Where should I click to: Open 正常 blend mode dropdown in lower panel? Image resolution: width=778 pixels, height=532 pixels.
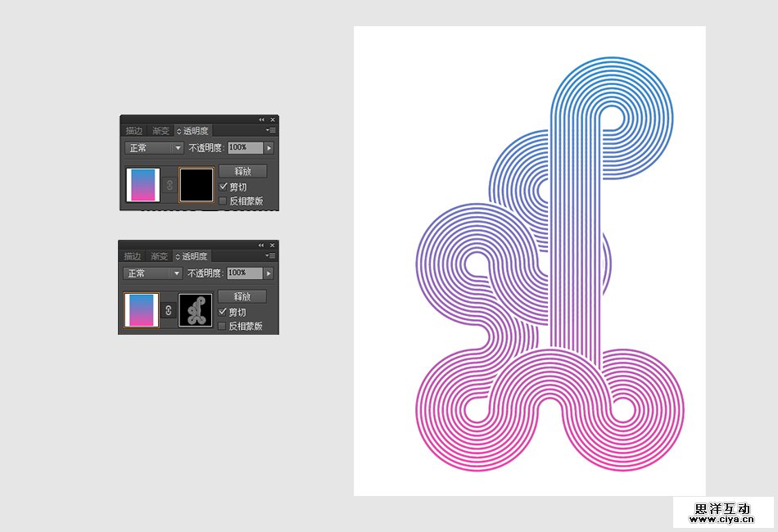pyautogui.click(x=153, y=273)
